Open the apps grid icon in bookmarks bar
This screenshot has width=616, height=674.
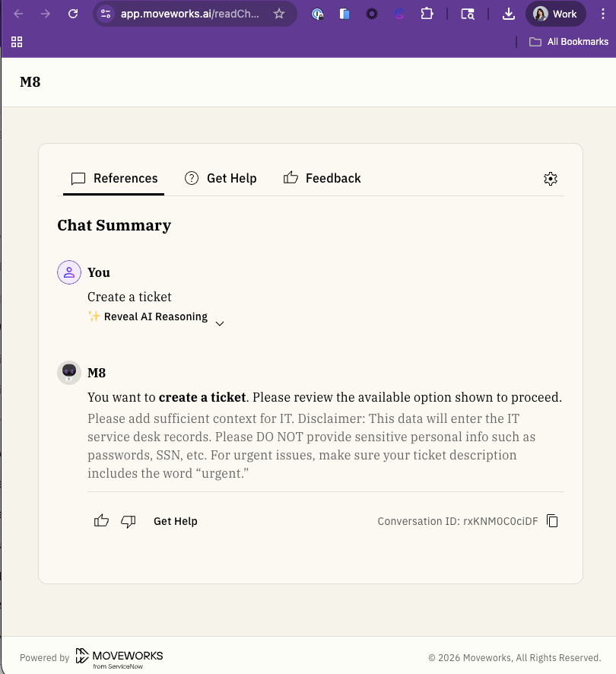(x=17, y=42)
